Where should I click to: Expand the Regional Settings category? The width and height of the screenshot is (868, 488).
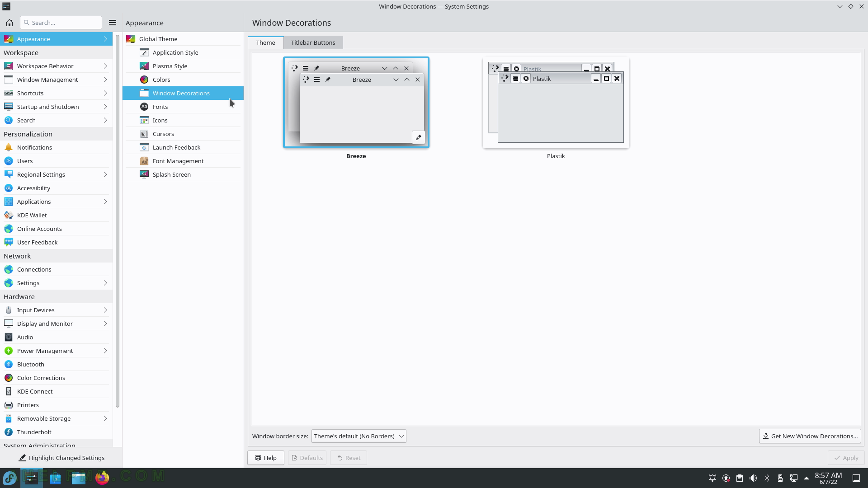point(56,174)
